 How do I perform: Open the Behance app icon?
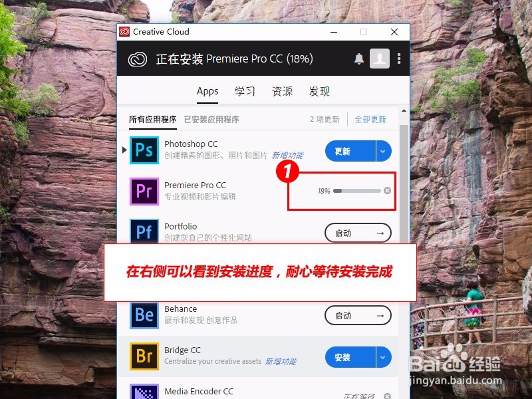(x=144, y=315)
